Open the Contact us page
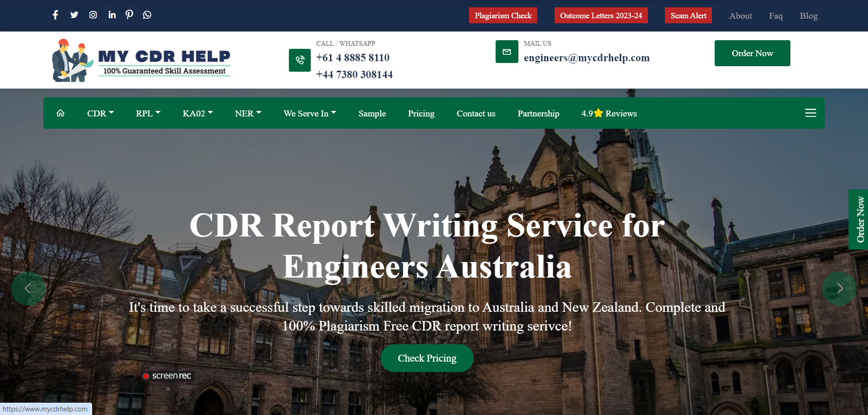Image resolution: width=868 pixels, height=415 pixels. point(476,114)
